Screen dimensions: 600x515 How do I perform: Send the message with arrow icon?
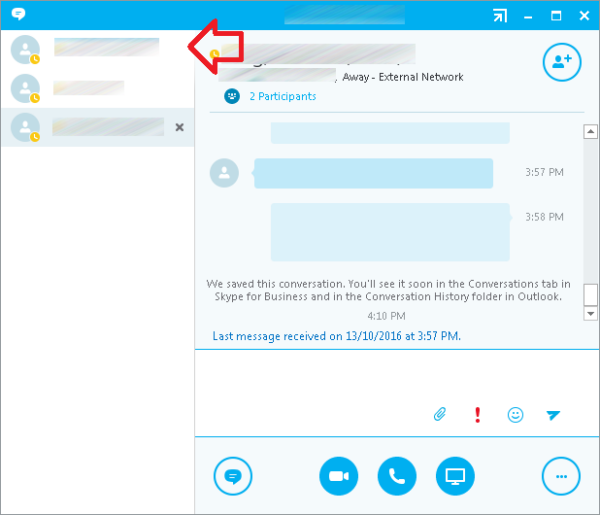[553, 415]
